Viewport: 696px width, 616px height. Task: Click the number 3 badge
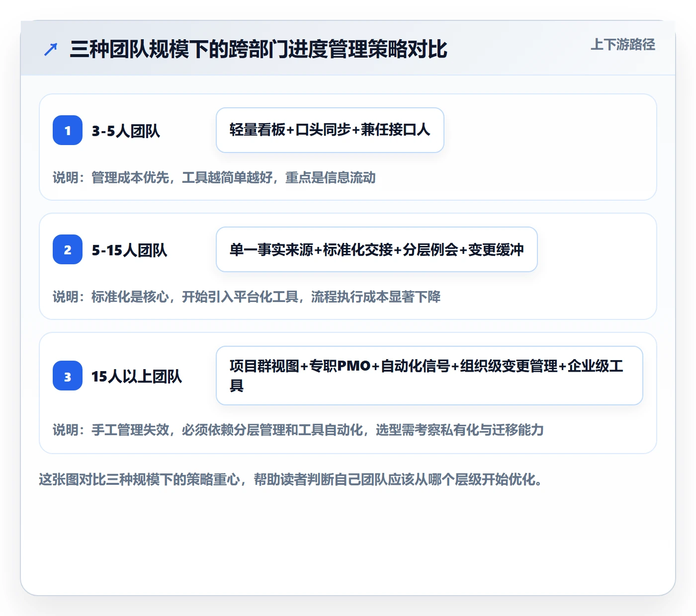[x=68, y=376]
